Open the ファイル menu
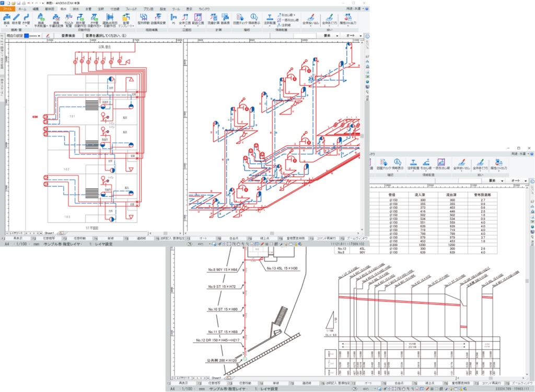This screenshot has width=535, height=392. pyautogui.click(x=8, y=9)
